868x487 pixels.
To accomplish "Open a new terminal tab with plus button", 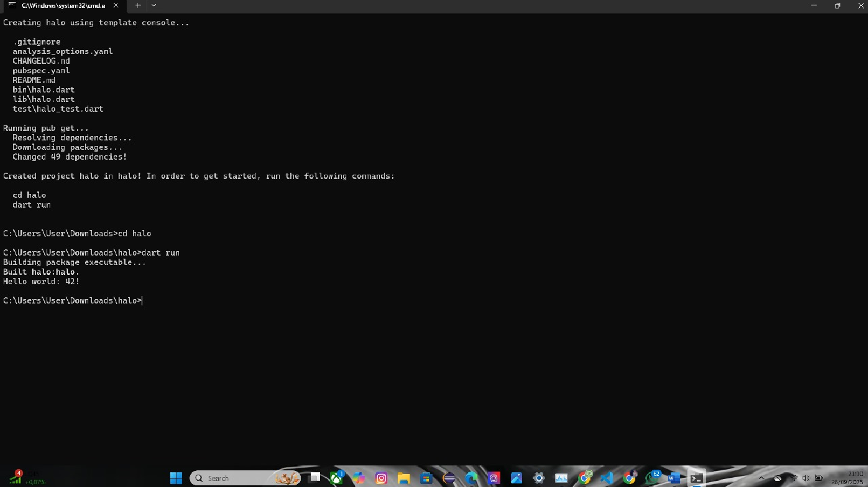I will click(137, 5).
